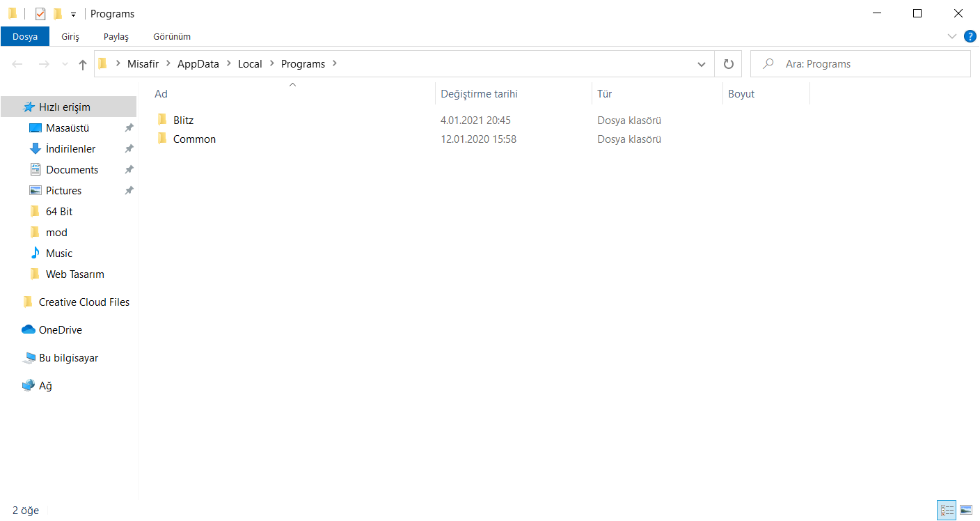This screenshot has width=980, height=521.
Task: Expand the ribbon with the chevron
Action: pyautogui.click(x=952, y=36)
